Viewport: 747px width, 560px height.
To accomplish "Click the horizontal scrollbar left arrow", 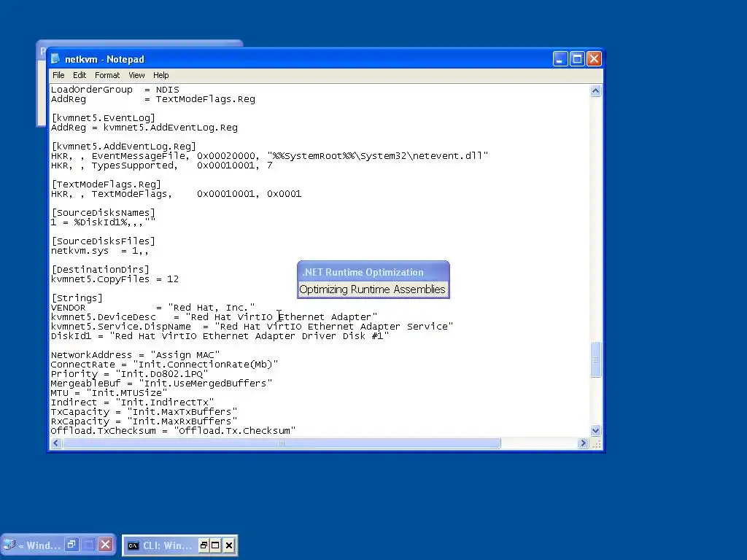I will pyautogui.click(x=55, y=443).
